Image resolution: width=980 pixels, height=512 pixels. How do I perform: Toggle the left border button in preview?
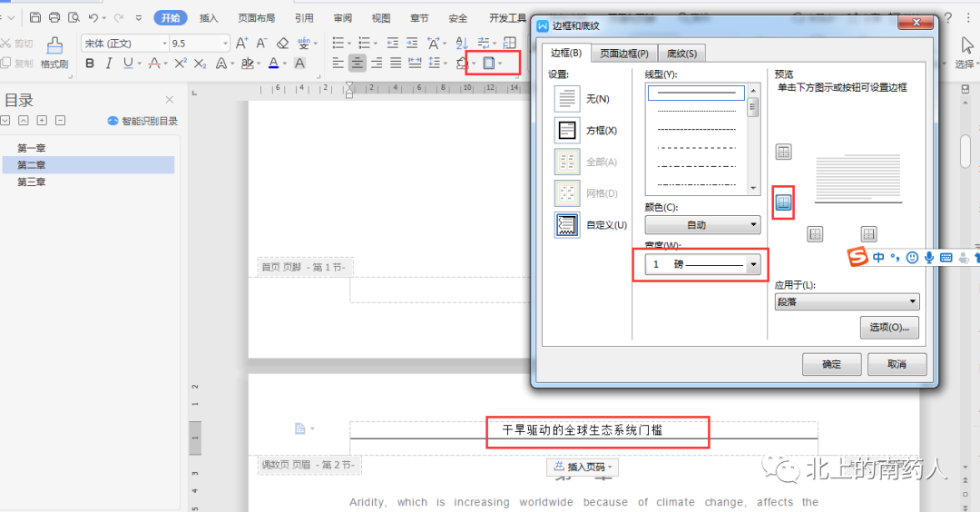click(x=815, y=234)
